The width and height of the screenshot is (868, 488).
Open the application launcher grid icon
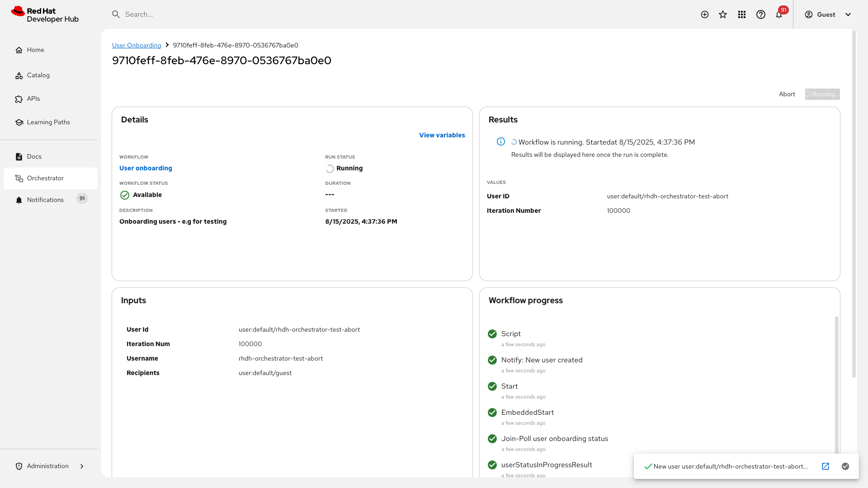[x=742, y=14]
